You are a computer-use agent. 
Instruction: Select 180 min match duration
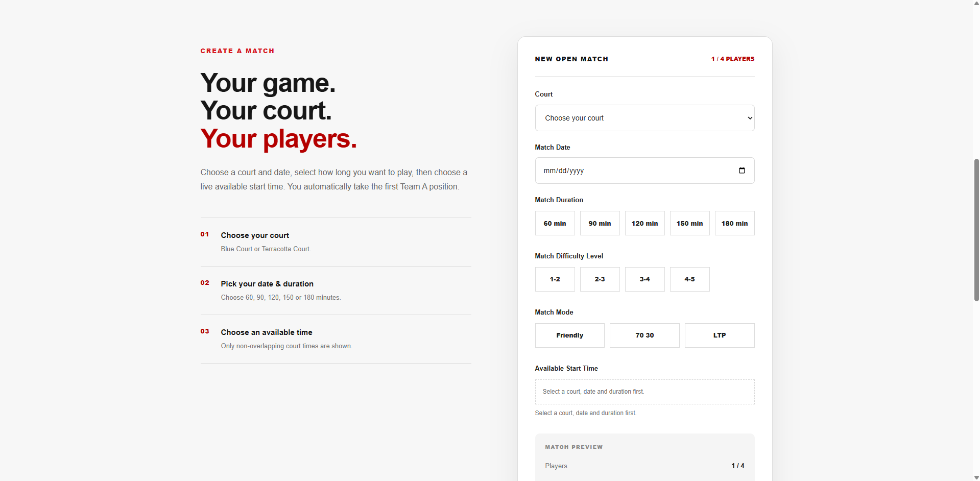[734, 223]
